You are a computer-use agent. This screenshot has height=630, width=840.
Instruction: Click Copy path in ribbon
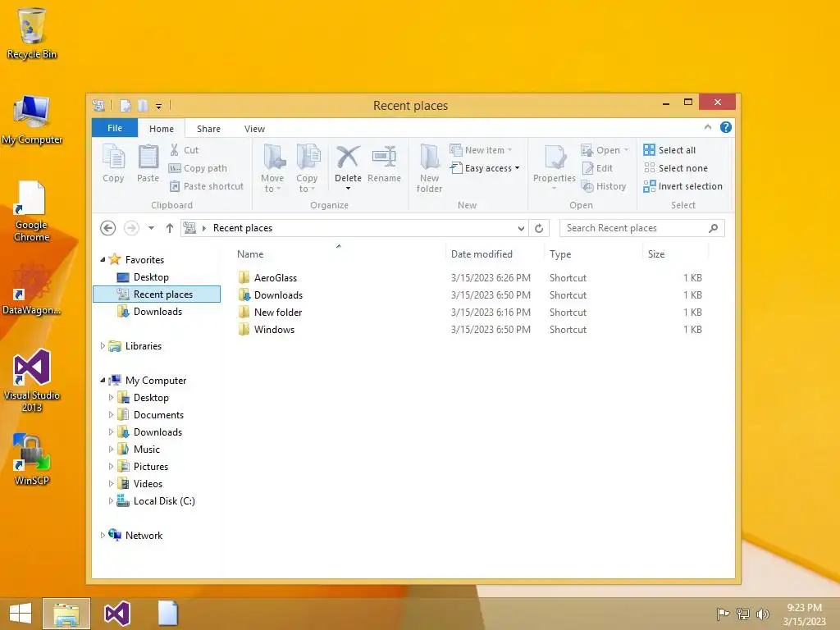[198, 168]
